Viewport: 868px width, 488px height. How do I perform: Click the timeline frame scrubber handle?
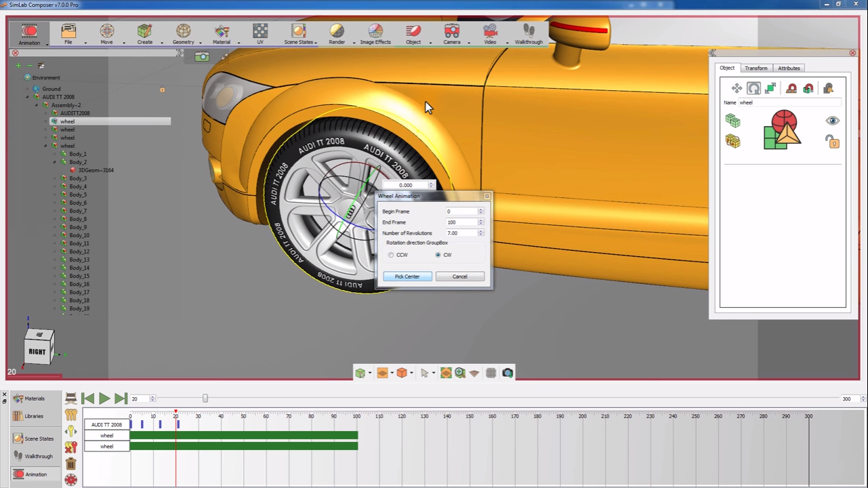(205, 399)
